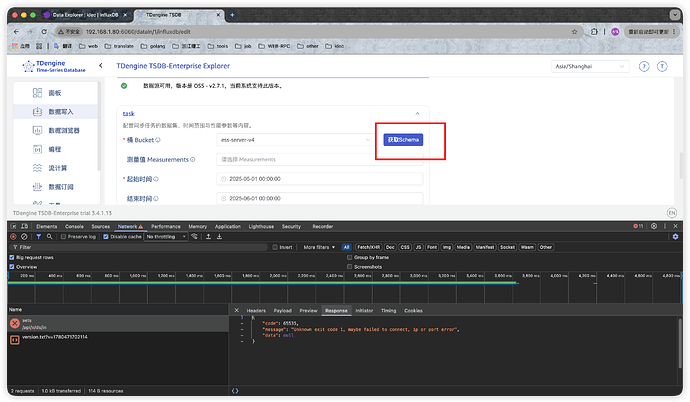Image resolution: width=690 pixels, height=402 pixels.
Task: Bookmark this page with the star icon
Action: pyautogui.click(x=574, y=32)
